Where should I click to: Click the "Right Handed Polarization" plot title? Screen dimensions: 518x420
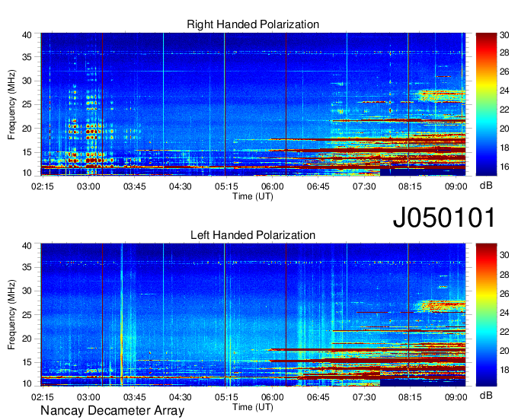(253, 24)
